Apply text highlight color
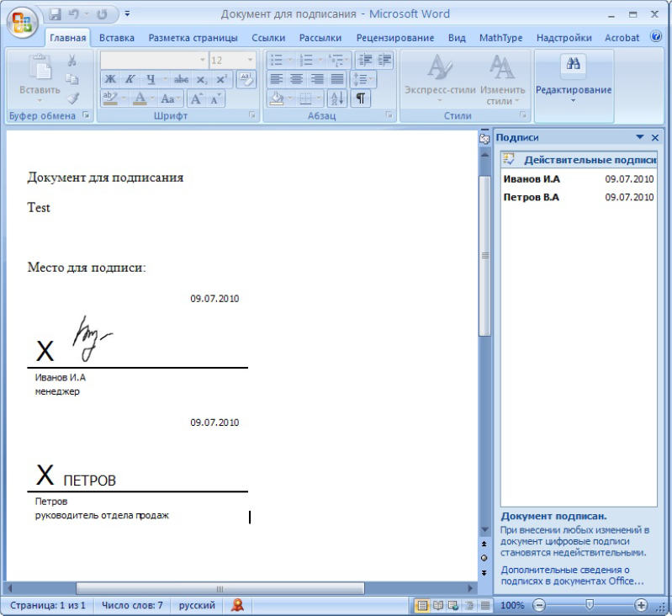This screenshot has width=672, height=616. pos(110,98)
